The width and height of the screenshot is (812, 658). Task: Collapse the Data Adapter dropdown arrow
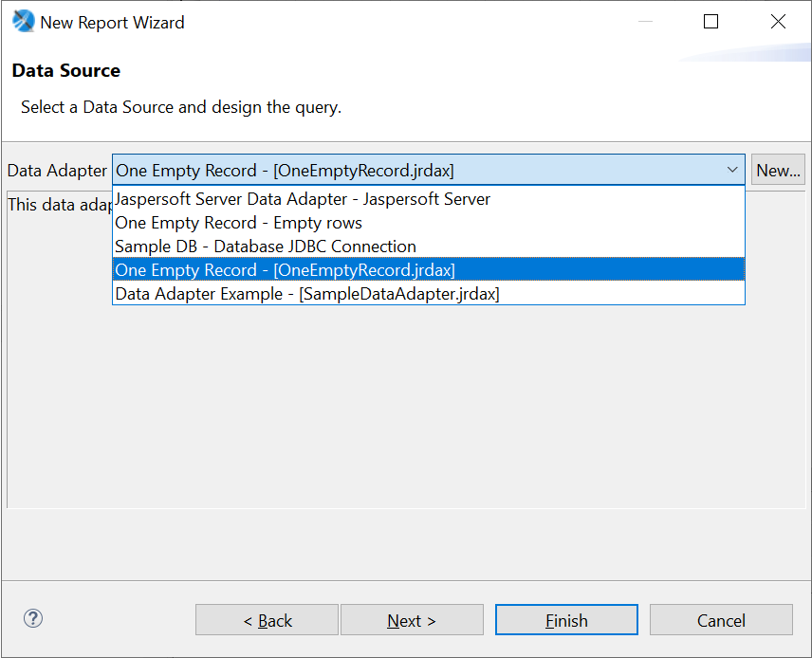point(731,170)
